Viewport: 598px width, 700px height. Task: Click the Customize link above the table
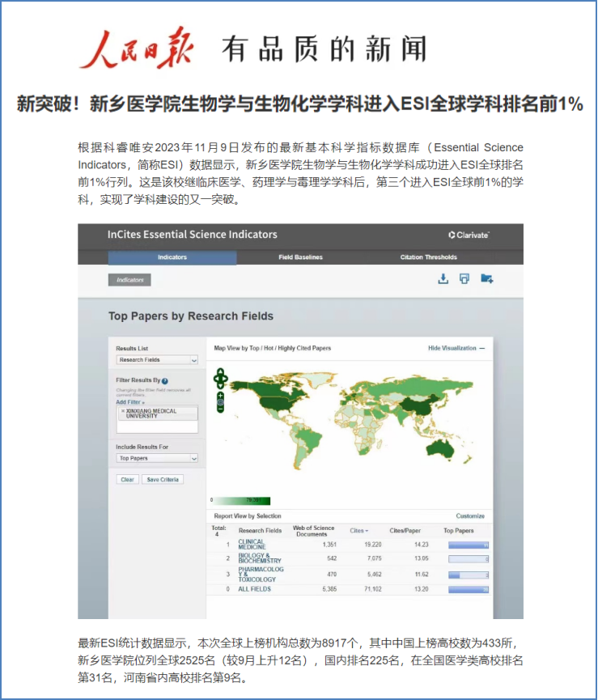469,515
